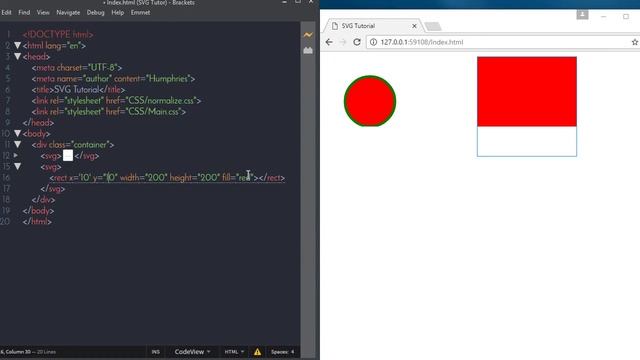Click "Humphries" author content value
640x360 pixels.
coord(169,79)
